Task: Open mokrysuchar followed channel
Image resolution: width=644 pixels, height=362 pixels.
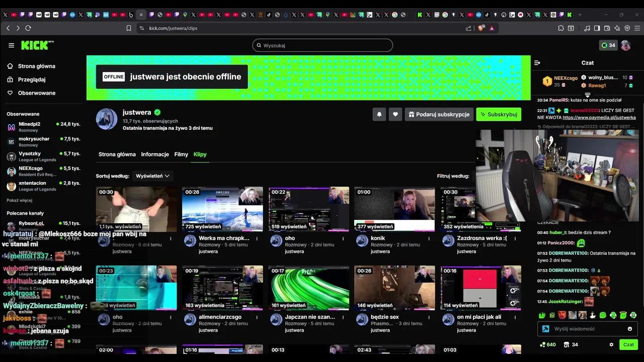Action: [x=43, y=142]
